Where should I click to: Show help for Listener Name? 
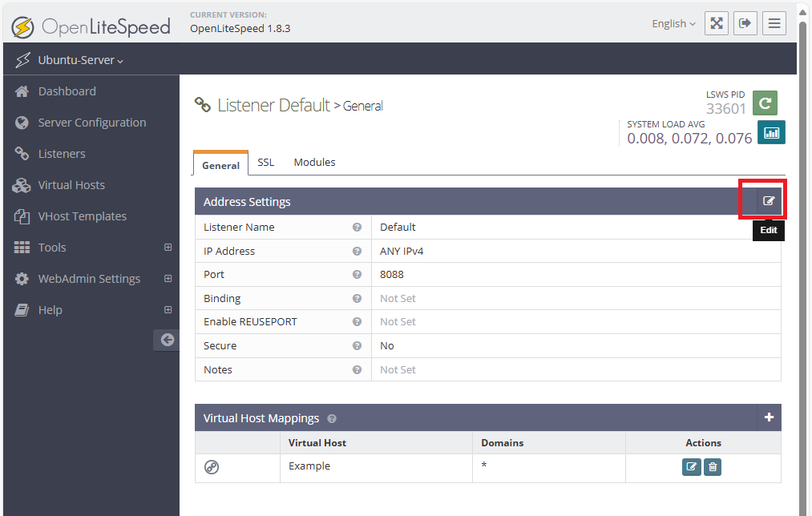point(357,228)
